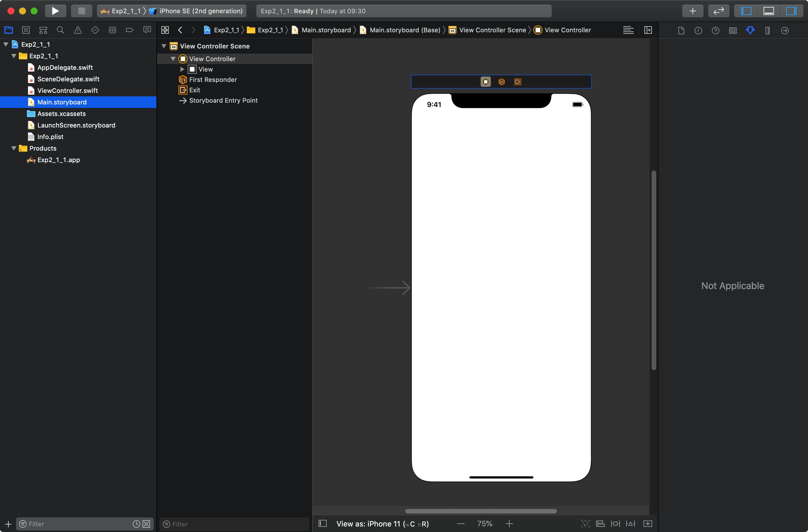Open the Issue navigator warning icon
This screenshot has width=808, height=532.
coord(78,30)
